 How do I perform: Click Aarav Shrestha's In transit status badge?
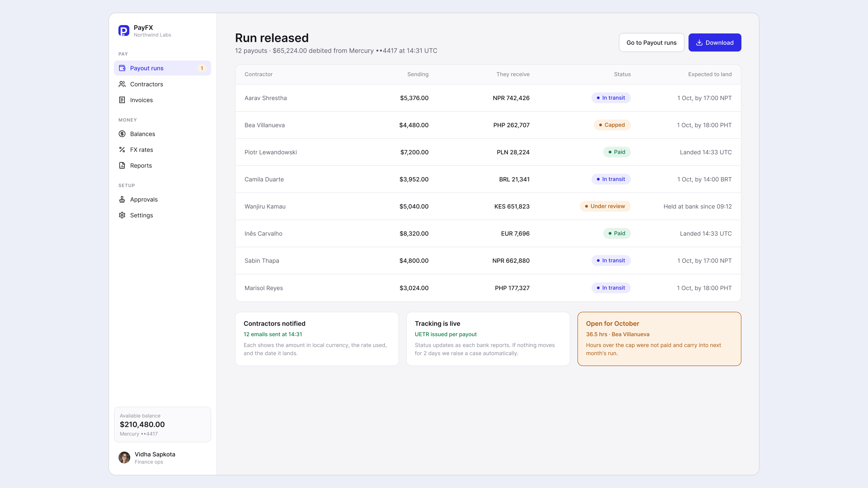pos(611,98)
